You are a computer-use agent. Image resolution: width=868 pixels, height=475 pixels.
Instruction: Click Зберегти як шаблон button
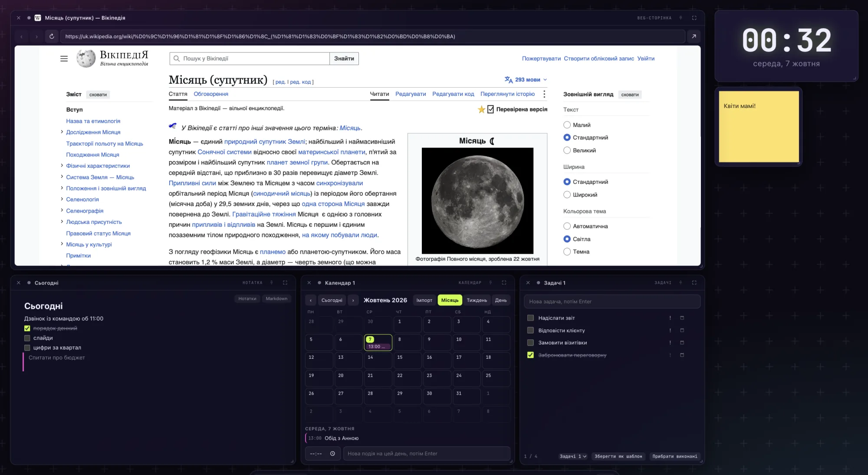(x=618, y=456)
